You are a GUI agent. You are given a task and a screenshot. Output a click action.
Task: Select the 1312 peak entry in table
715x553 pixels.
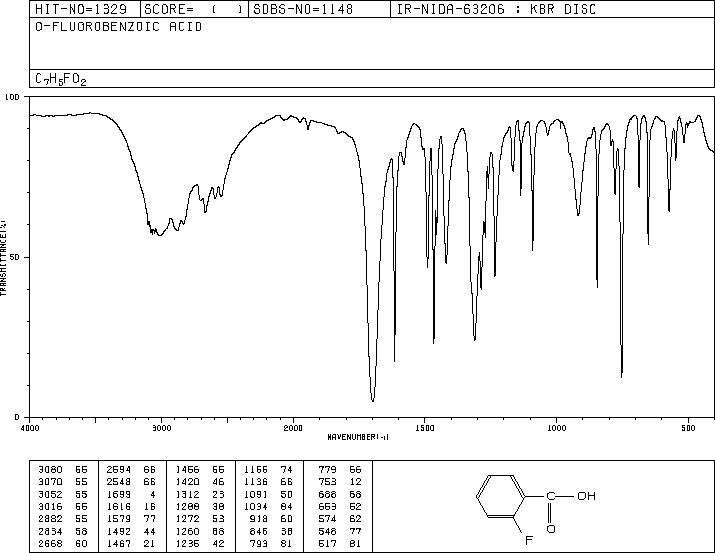tap(200, 494)
